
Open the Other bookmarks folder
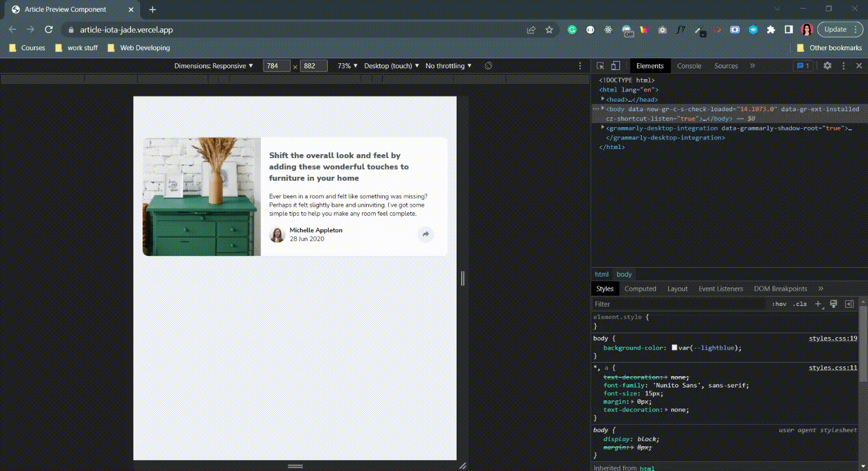click(829, 48)
